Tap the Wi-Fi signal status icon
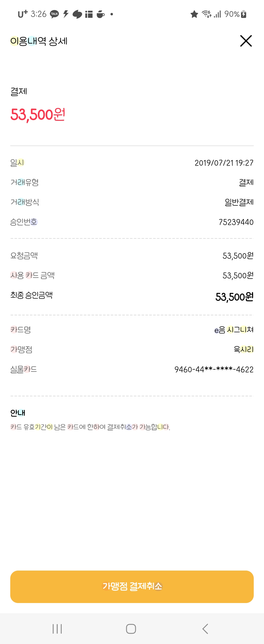The image size is (264, 644). click(x=207, y=14)
